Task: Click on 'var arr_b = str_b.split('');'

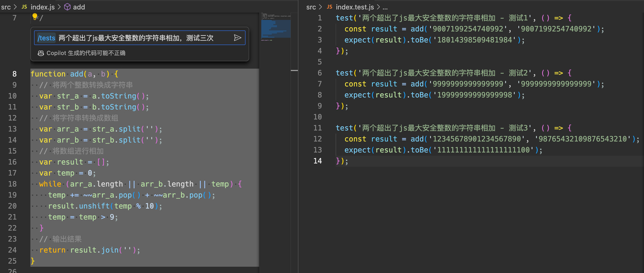Action: pyautogui.click(x=101, y=140)
